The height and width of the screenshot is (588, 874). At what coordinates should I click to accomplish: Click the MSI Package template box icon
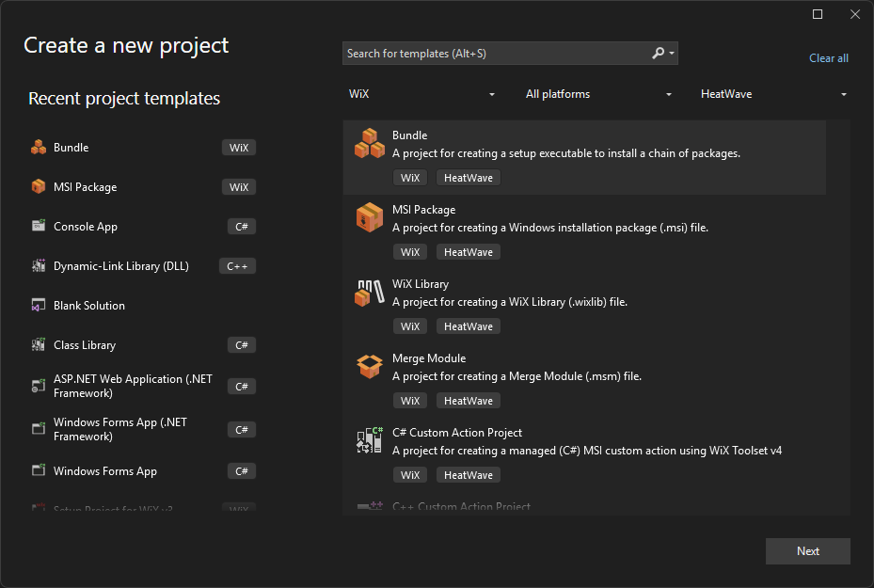coord(369,217)
